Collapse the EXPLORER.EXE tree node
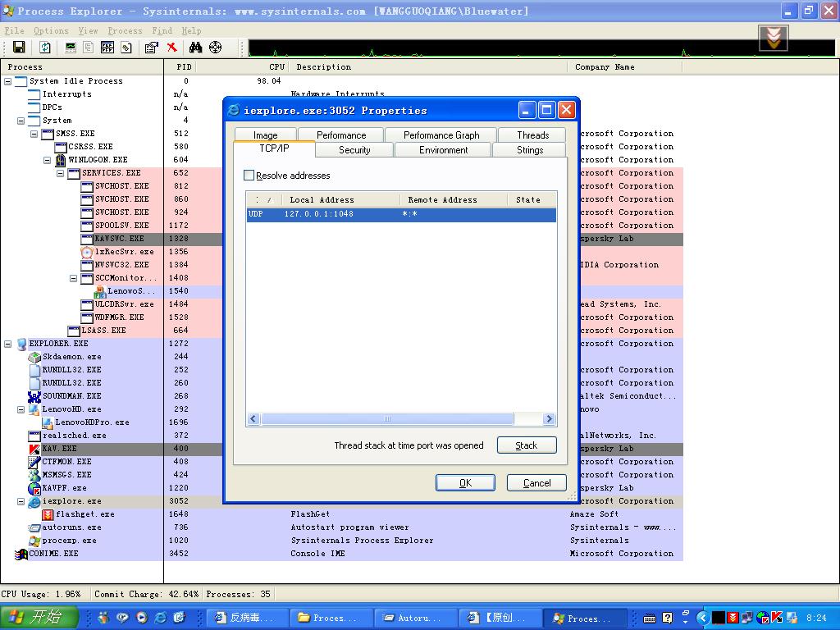 coord(8,344)
